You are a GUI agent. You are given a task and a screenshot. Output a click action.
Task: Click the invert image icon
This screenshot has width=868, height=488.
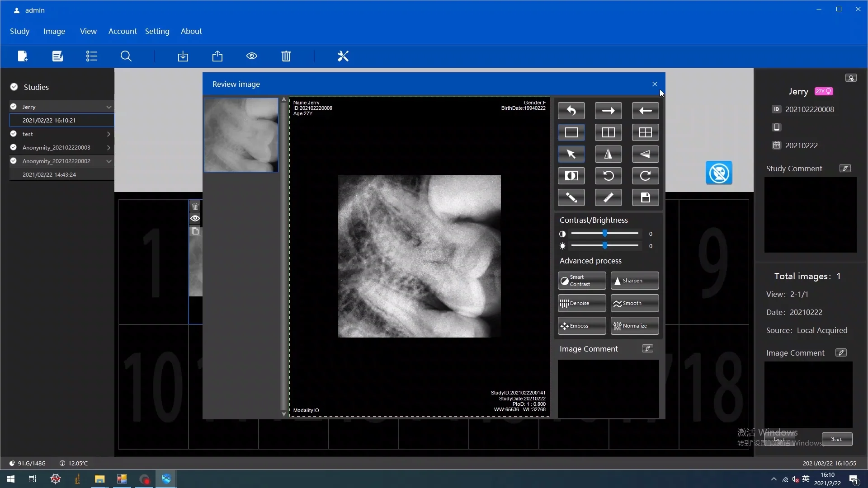point(571,176)
